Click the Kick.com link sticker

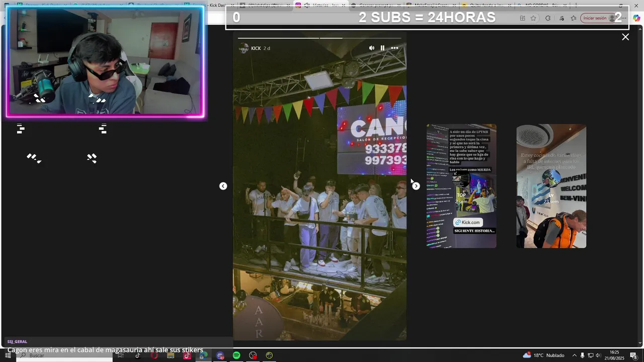coord(468,222)
